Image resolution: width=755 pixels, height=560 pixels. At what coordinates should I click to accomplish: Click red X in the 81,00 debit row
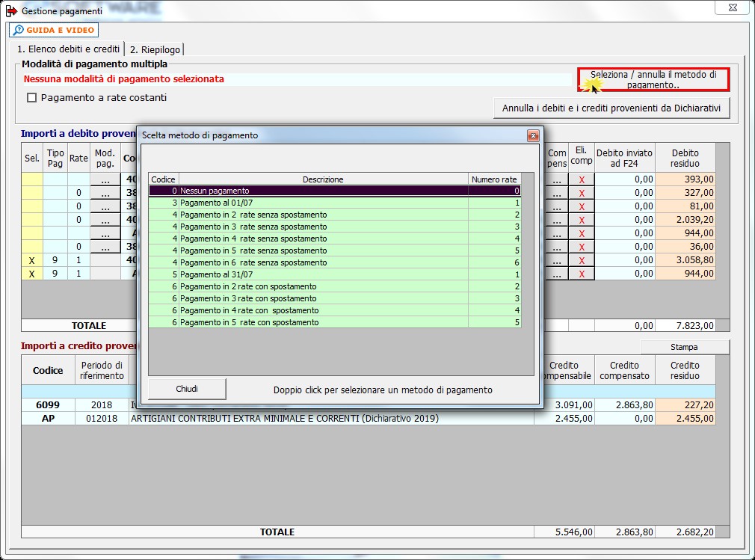tap(581, 206)
